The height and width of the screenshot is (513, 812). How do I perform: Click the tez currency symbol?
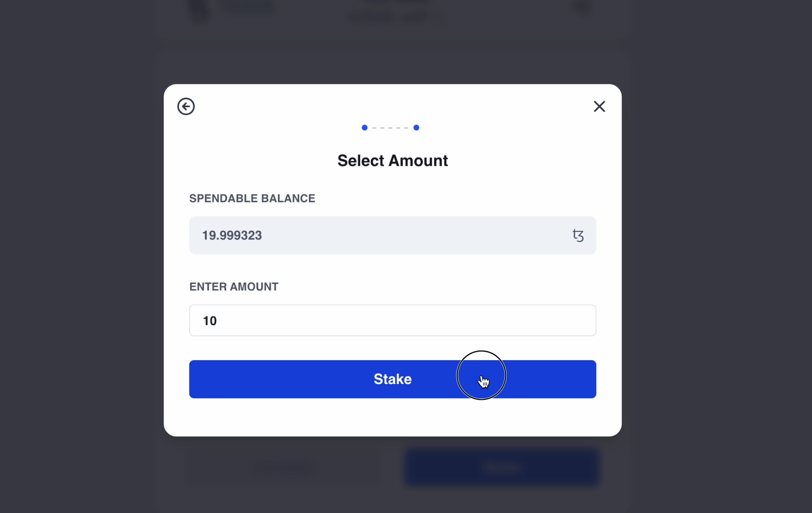click(x=578, y=235)
